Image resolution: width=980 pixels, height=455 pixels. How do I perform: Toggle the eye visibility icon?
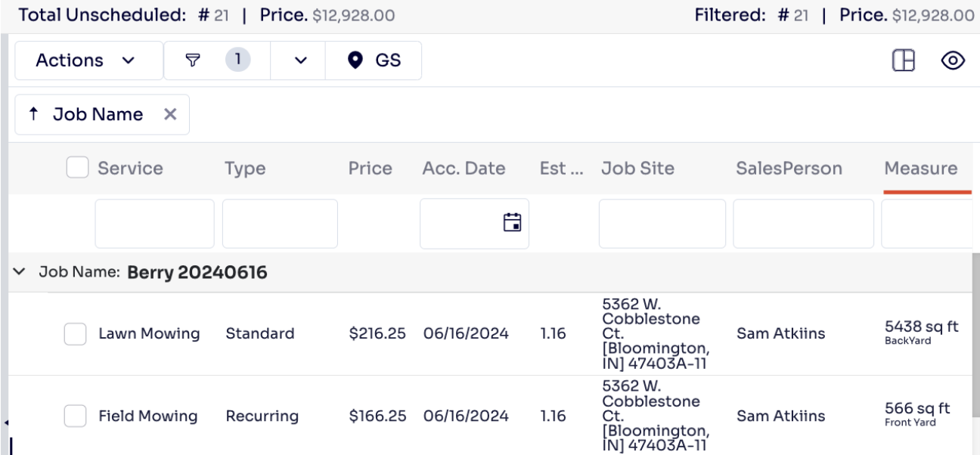(954, 61)
